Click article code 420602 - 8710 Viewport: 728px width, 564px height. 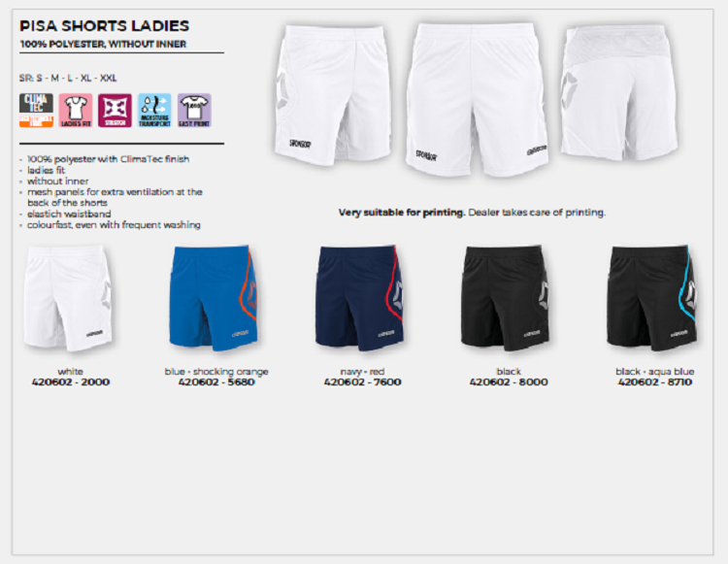[655, 382]
